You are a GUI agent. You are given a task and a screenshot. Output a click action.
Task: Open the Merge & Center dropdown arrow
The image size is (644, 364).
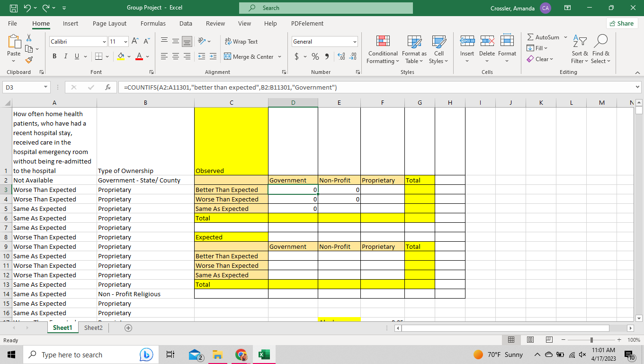click(x=279, y=57)
